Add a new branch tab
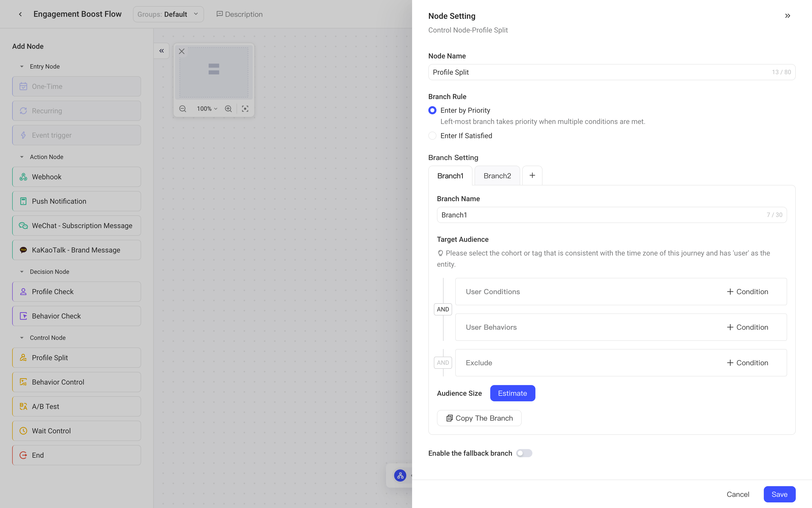The height and width of the screenshot is (508, 812). point(532,175)
